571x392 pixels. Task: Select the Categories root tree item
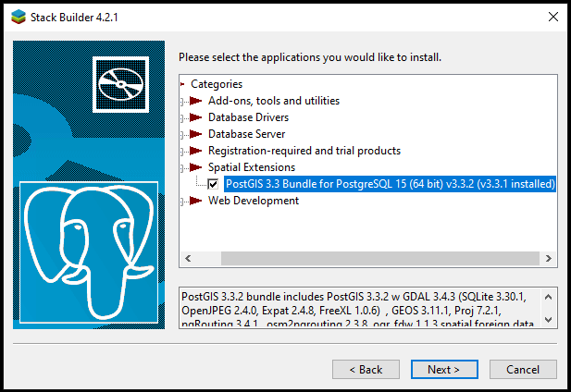tap(217, 84)
